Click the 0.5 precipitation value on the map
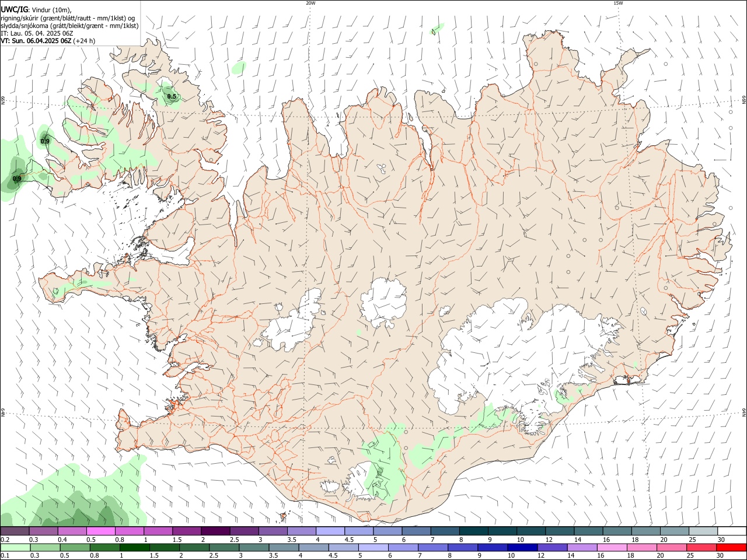The width and height of the screenshot is (747, 560). [x=172, y=97]
